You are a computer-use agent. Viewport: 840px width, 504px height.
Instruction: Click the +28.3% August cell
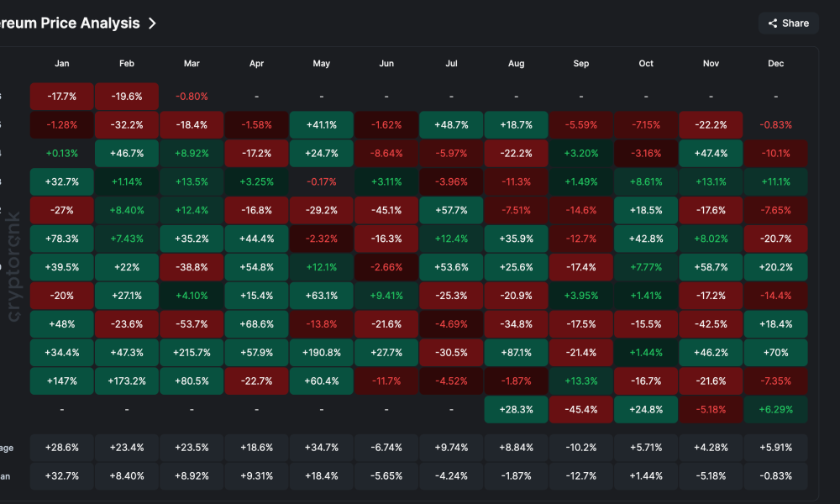516,410
